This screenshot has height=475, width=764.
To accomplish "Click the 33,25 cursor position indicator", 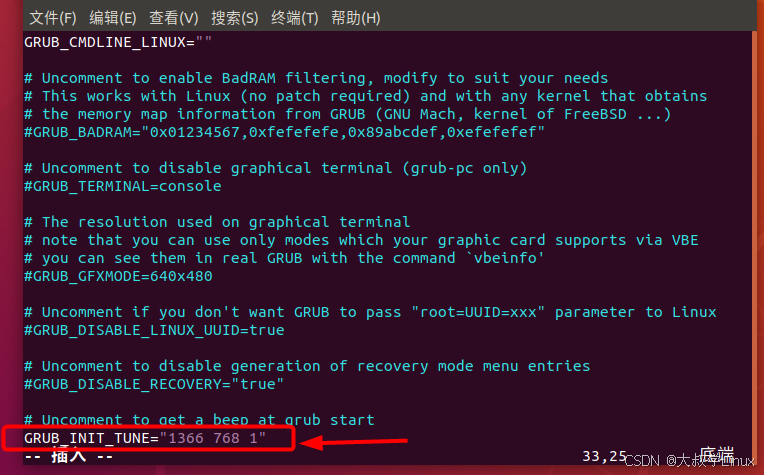I will (604, 456).
